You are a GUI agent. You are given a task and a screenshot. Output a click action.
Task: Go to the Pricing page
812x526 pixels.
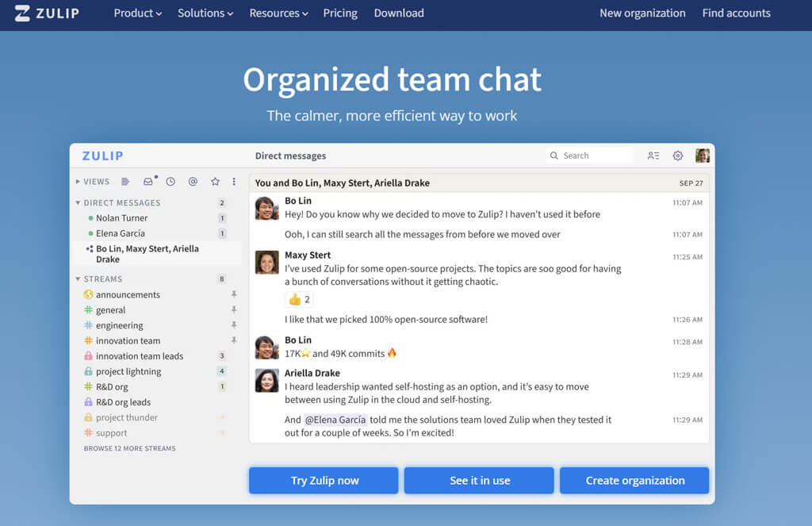click(340, 13)
